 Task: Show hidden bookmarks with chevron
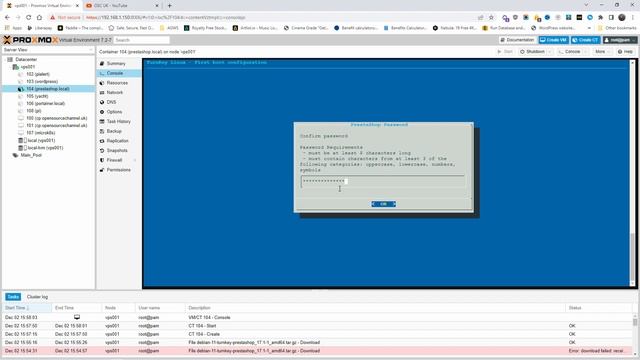[x=589, y=28]
